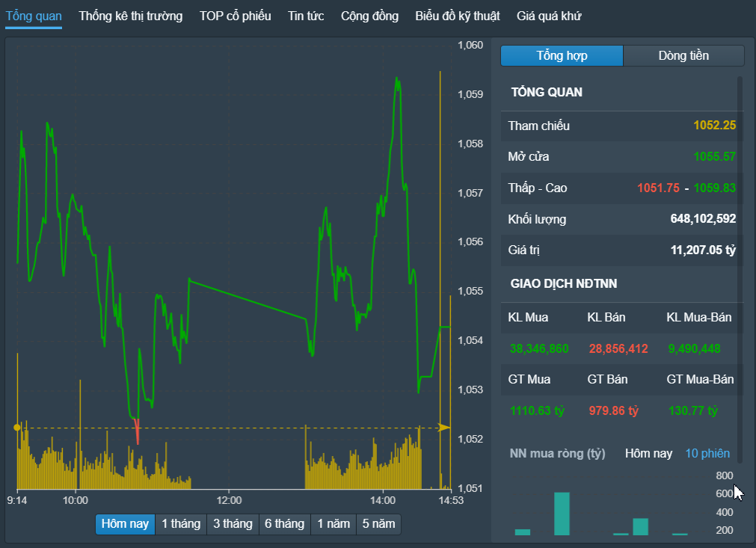Select the Tổng hợp panel toggle
756x548 pixels.
coord(562,55)
